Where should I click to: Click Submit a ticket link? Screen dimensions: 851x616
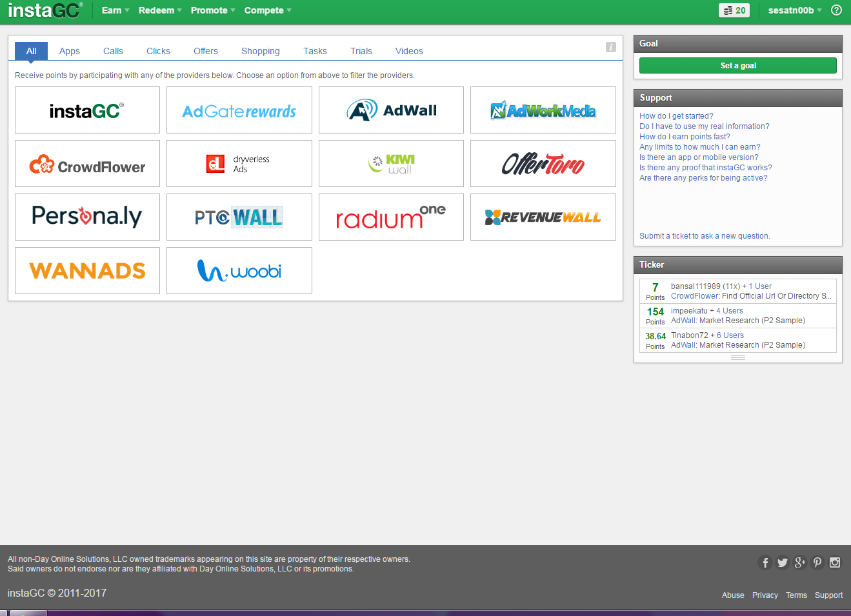[x=705, y=236]
